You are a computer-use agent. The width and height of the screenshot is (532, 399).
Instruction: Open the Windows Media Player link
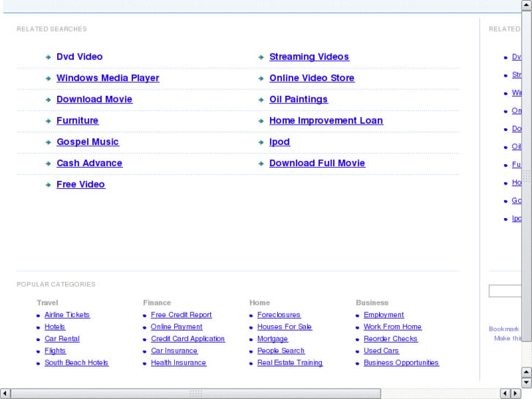(108, 78)
